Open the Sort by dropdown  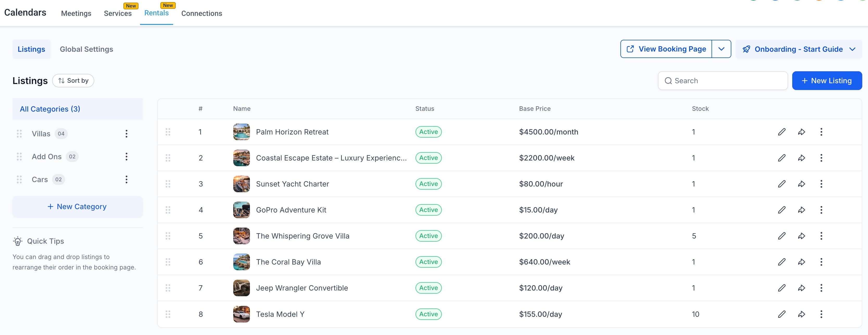click(73, 81)
